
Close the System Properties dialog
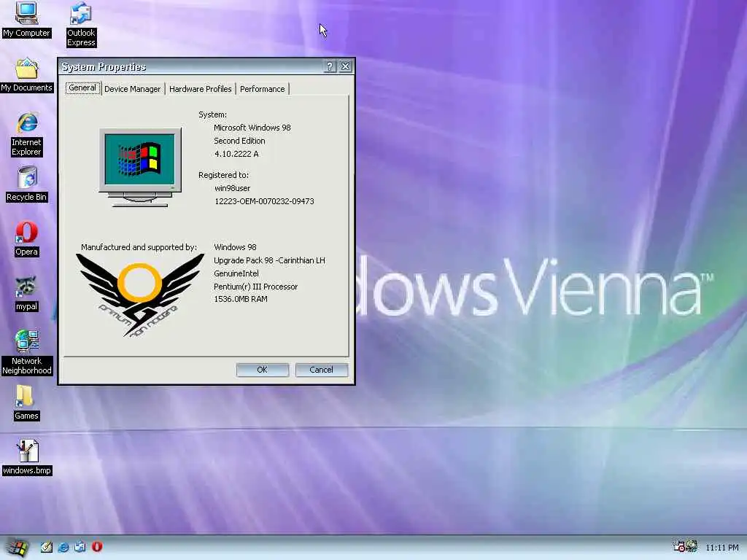tap(345, 66)
